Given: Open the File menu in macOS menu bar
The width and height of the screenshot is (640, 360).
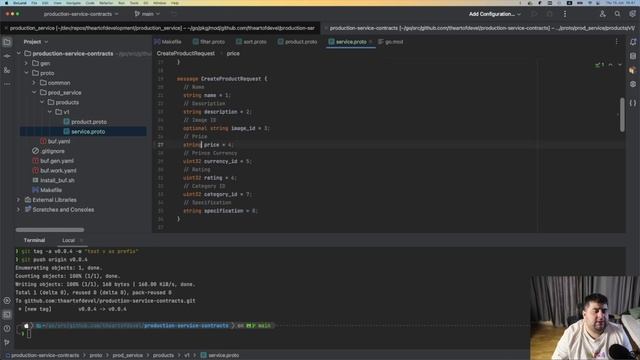Looking at the screenshot, I should pos(34,3).
